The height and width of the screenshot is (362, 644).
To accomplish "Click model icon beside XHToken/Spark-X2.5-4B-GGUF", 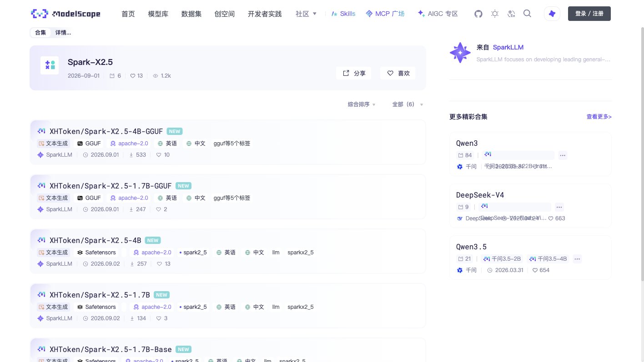I will pos(41,131).
